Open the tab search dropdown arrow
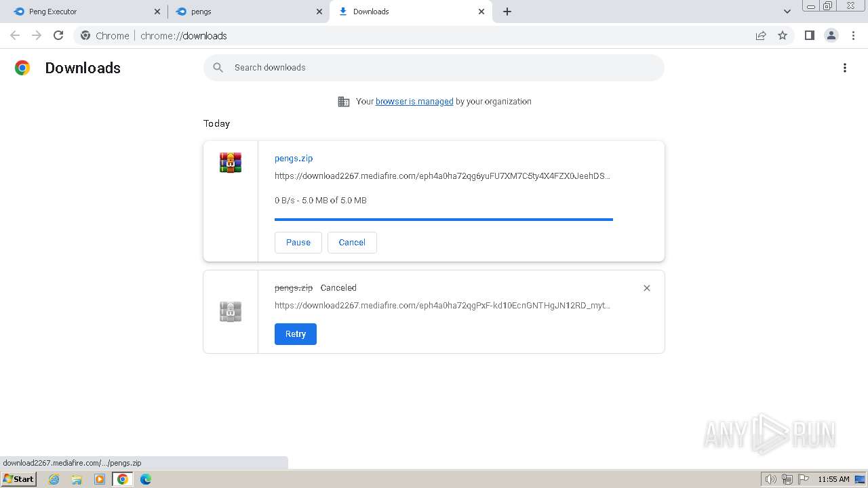 pyautogui.click(x=787, y=12)
